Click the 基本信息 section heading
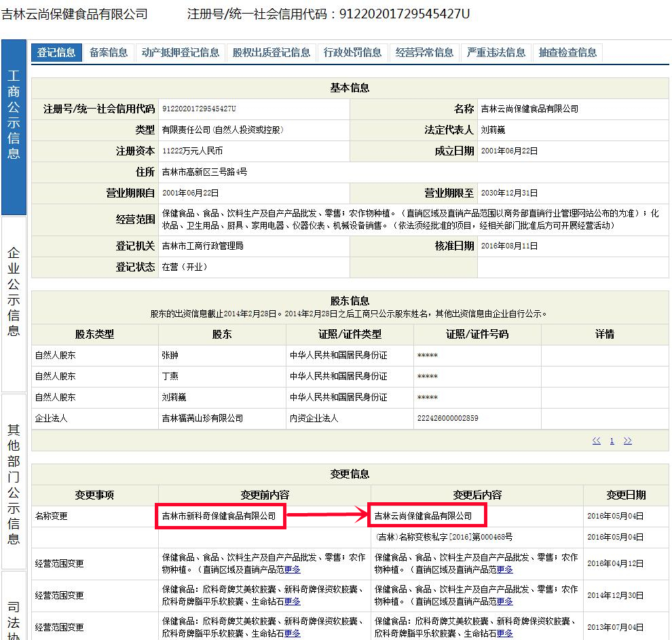Screen dimensions: 672x640 click(x=350, y=88)
